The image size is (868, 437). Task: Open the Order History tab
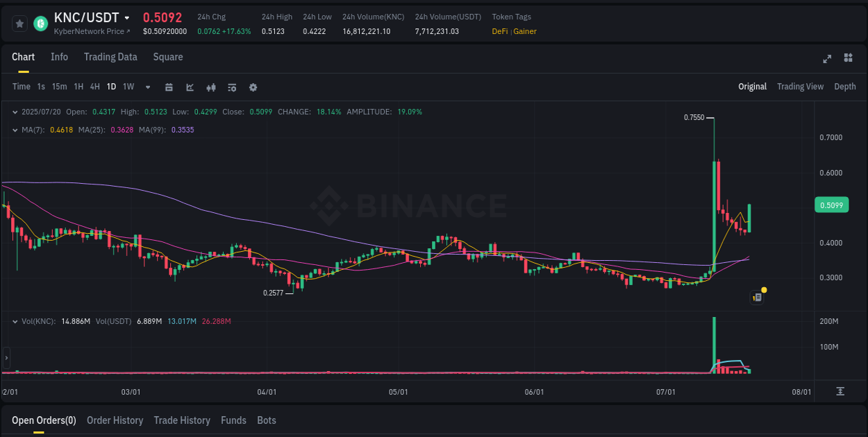coord(115,420)
